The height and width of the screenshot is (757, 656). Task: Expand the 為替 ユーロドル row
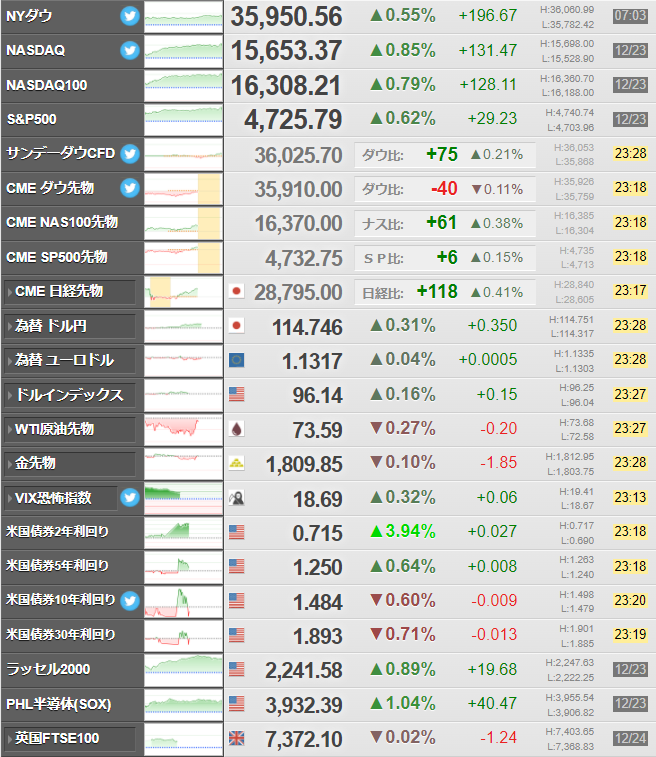pyautogui.click(x=70, y=360)
